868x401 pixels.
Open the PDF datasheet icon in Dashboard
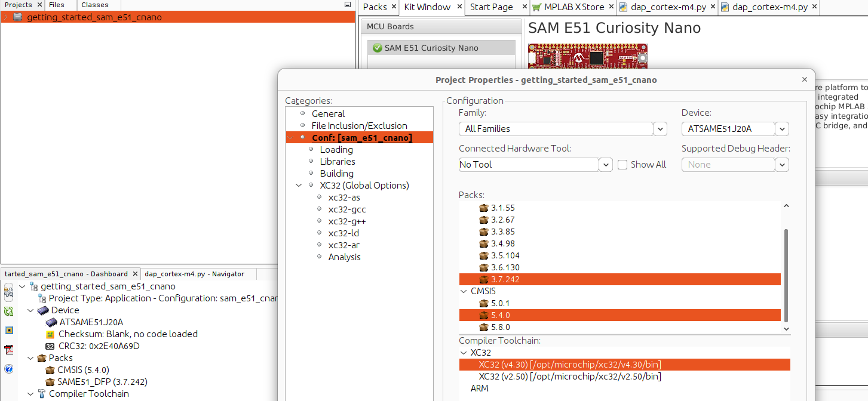click(x=8, y=349)
